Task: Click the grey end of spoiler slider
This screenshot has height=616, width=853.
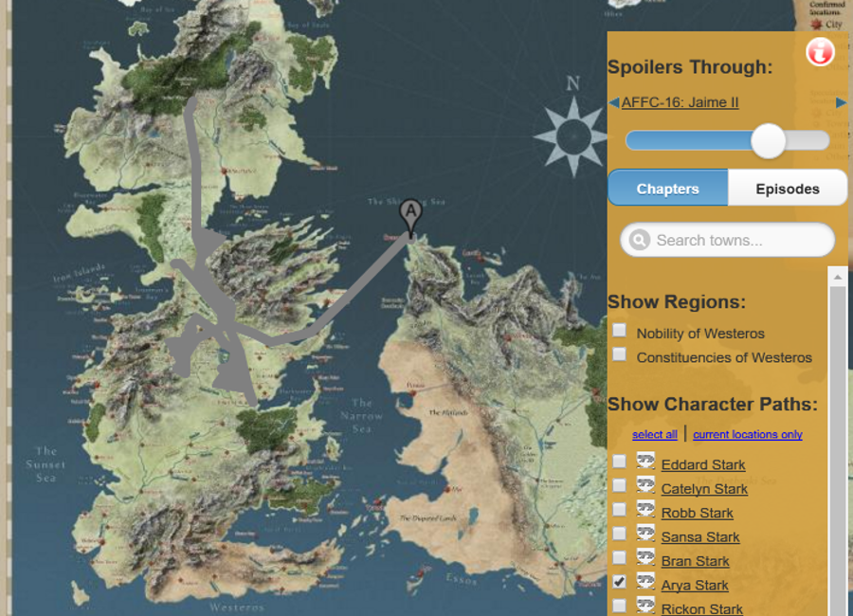Action: point(808,141)
